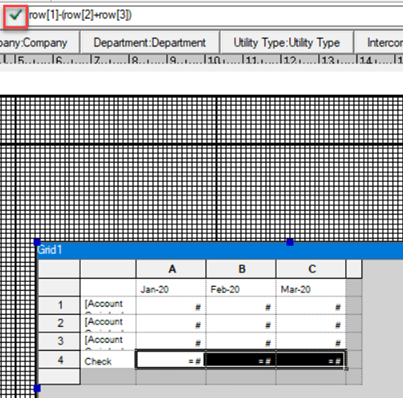Select the row 1 [Account label cell
The image size is (403, 398).
pyautogui.click(x=108, y=305)
